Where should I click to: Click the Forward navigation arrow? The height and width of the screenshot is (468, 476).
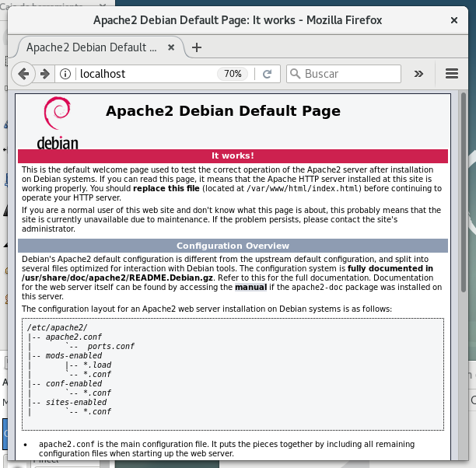[x=45, y=74]
